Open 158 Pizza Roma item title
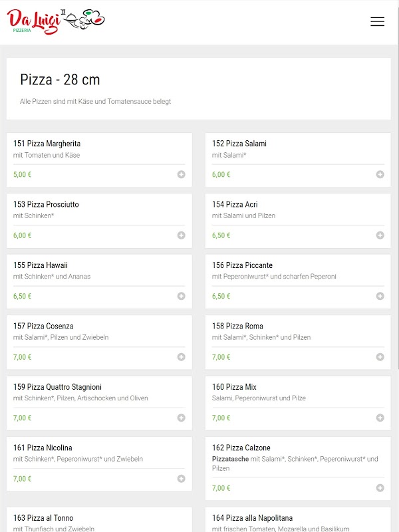 (237, 326)
